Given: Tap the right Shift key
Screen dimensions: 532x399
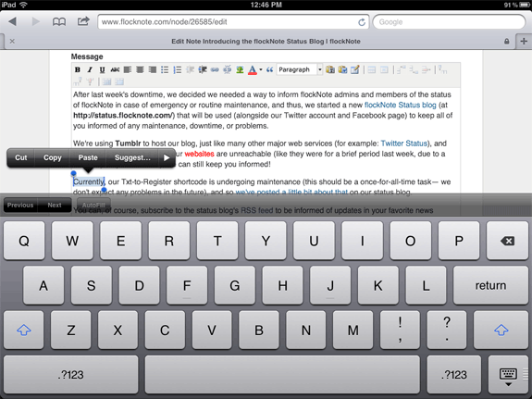Looking at the screenshot, I should 501,330.
